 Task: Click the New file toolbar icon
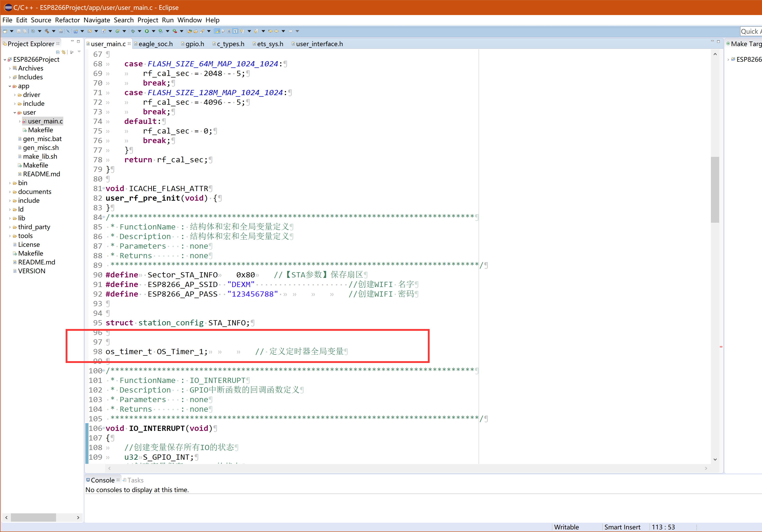point(5,31)
